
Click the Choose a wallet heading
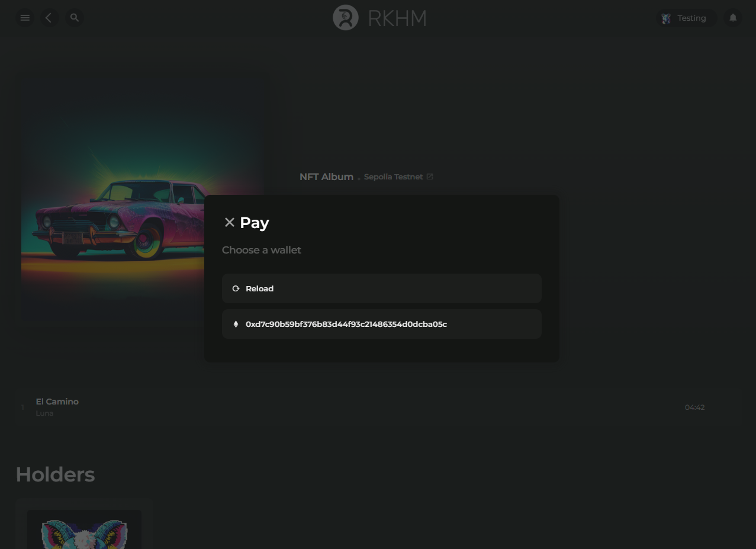pos(262,249)
